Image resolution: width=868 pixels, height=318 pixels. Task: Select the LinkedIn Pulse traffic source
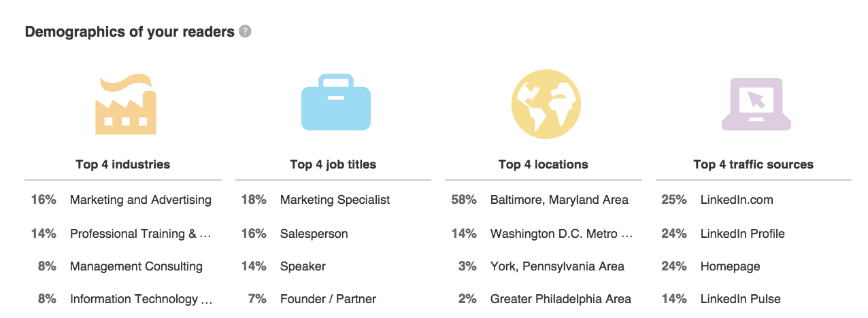[741, 299]
